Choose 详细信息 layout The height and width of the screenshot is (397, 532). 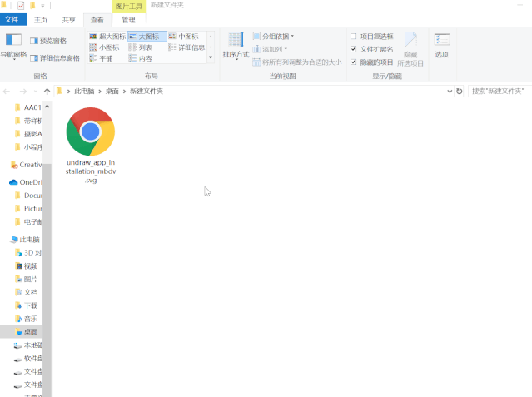point(186,47)
